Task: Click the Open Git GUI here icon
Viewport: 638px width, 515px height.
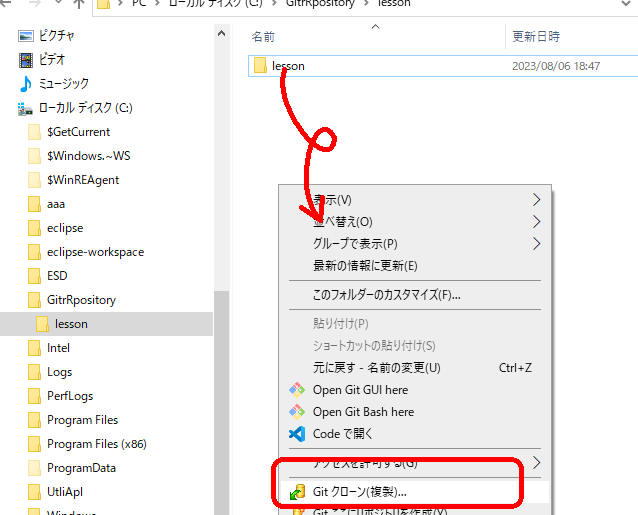Action: point(297,390)
